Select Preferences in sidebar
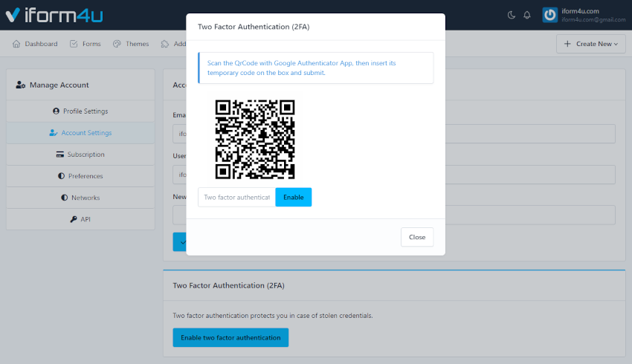632x364 pixels. [80, 176]
